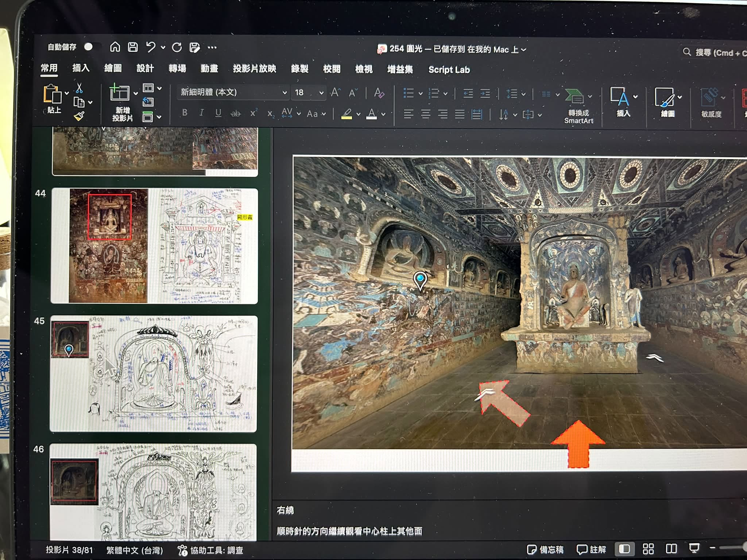This screenshot has width=747, height=560.
Task: Center the paragraph text
Action: pyautogui.click(x=425, y=114)
